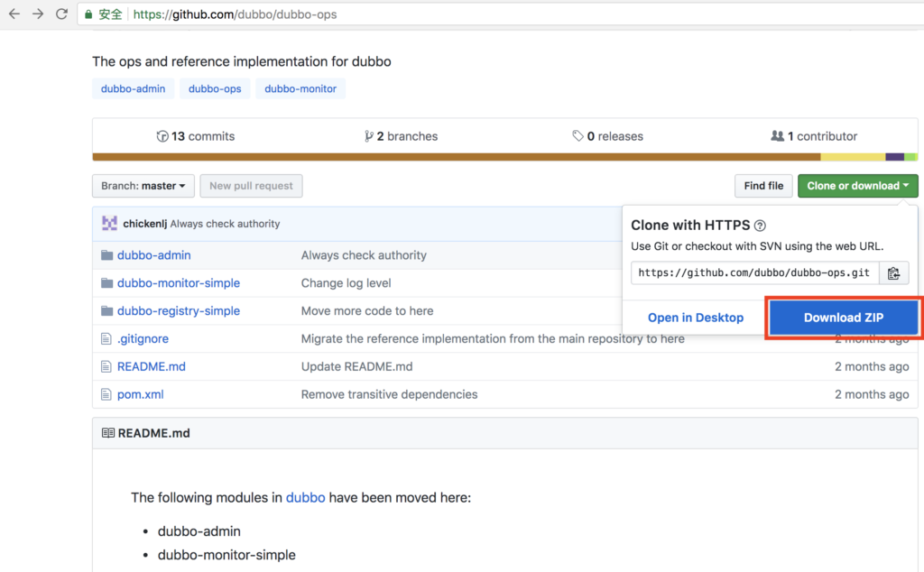Screen dimensions: 924x572
Task: Open the 'Remove transitive dependencies' commit message
Action: click(389, 394)
